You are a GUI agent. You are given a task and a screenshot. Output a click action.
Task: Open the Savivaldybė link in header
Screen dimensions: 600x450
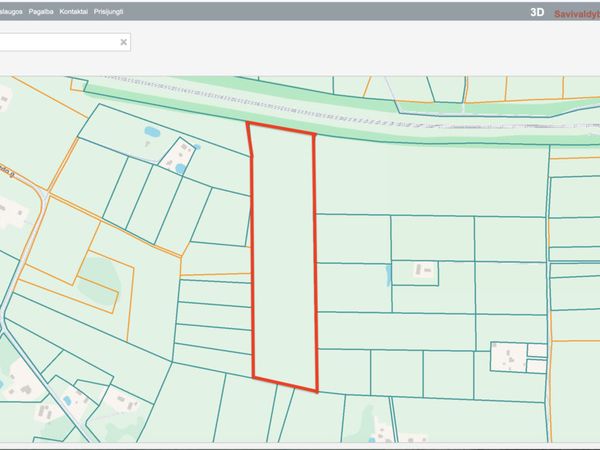[x=577, y=13]
